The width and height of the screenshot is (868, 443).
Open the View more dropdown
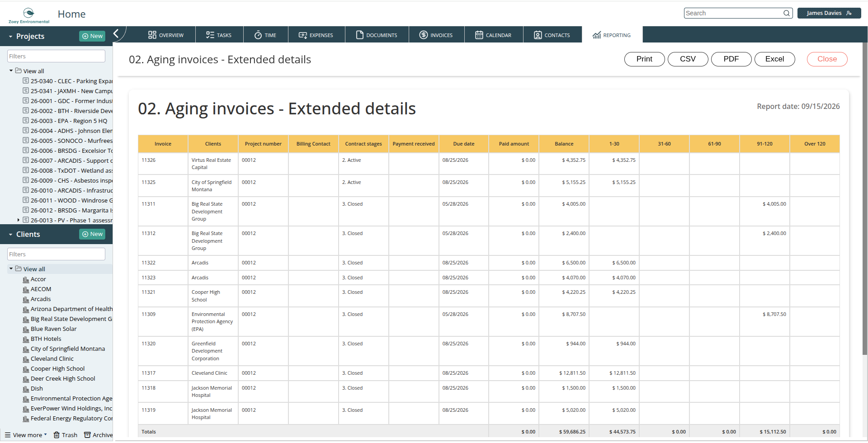[x=26, y=435]
